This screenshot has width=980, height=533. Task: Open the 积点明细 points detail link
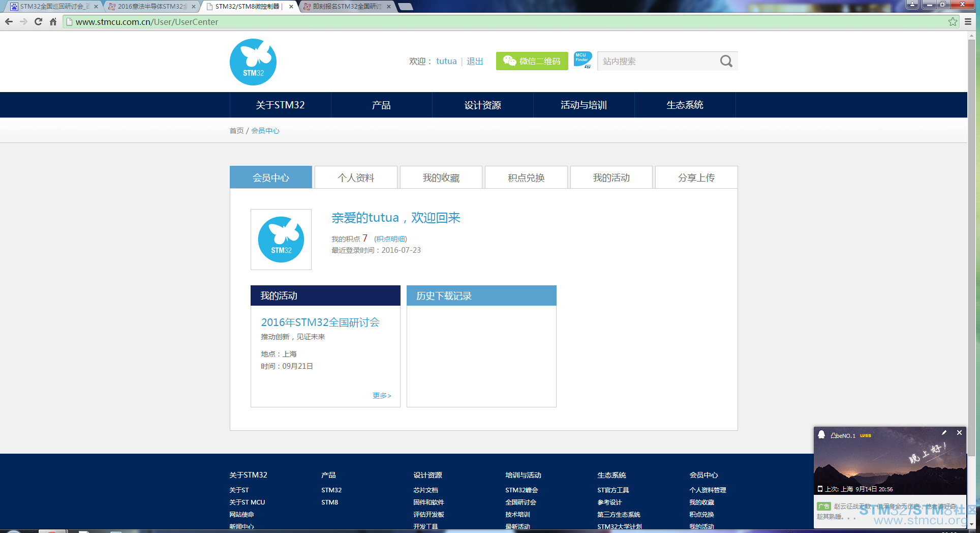click(x=390, y=239)
